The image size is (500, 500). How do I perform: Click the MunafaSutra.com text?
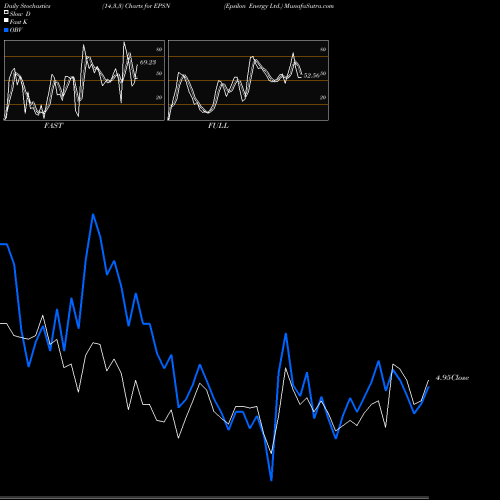click(309, 6)
